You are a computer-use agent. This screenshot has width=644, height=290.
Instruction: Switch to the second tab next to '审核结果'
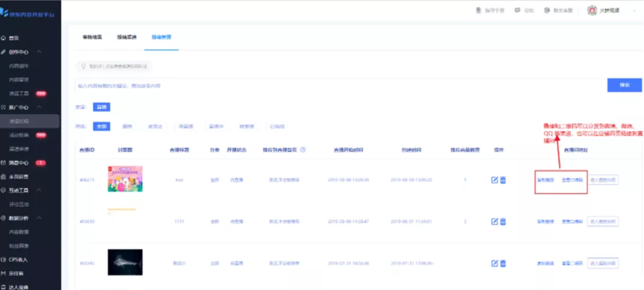tap(127, 37)
